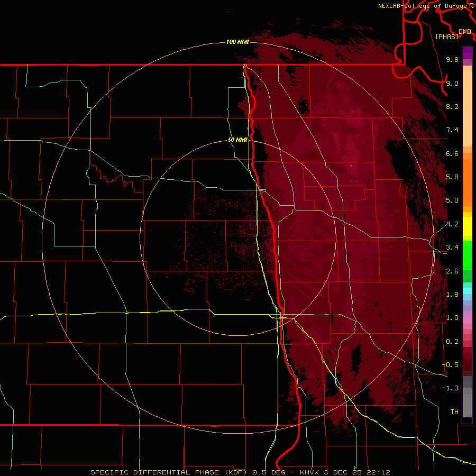Click the -1.3 scale value
This screenshot has height=476, width=476.
click(x=450, y=388)
